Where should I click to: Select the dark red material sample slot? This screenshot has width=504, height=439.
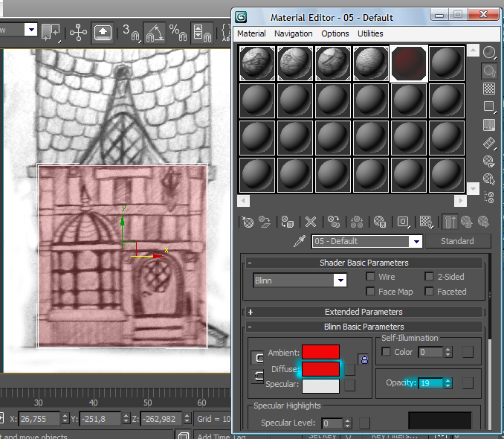point(408,63)
